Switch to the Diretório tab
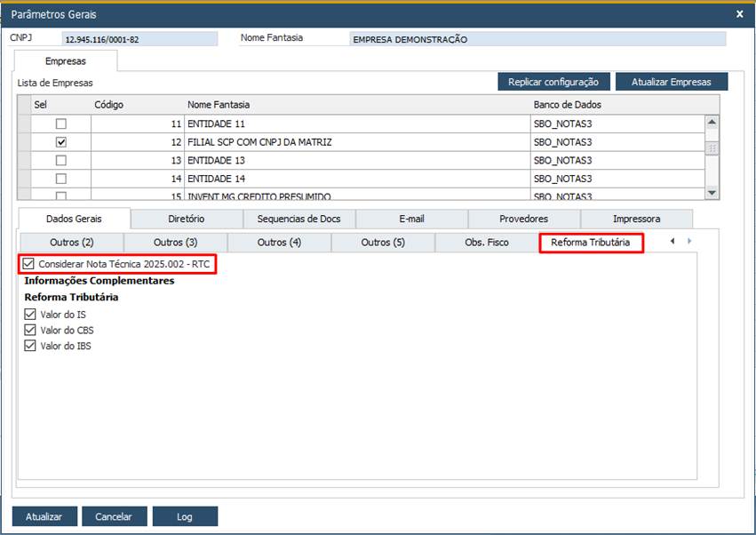The height and width of the screenshot is (535, 756). click(186, 219)
